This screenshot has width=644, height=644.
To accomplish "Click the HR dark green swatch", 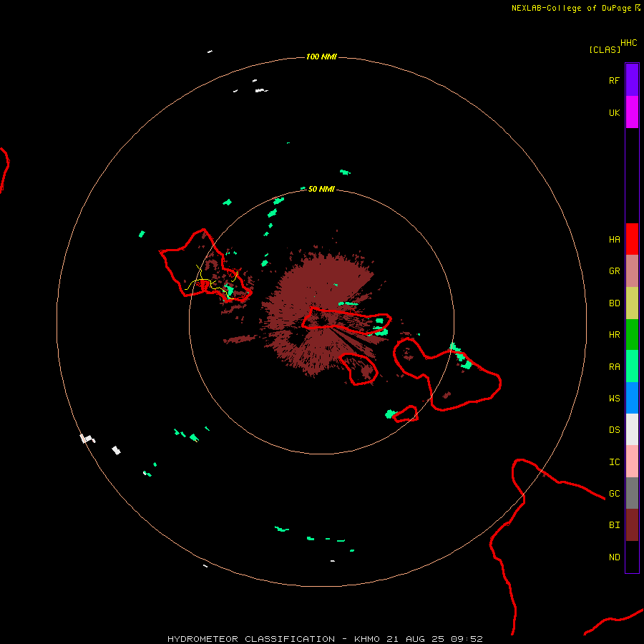I will (x=632, y=335).
